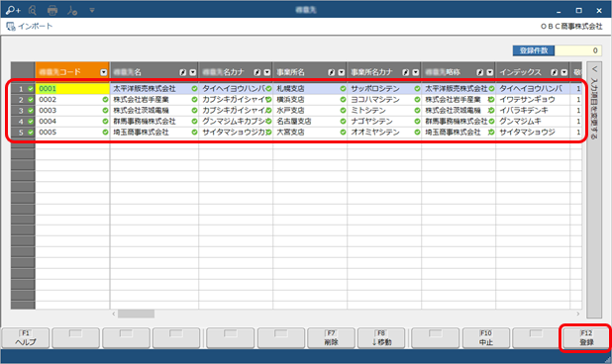Click the インポート icon
612x364 pixels.
pos(11,27)
